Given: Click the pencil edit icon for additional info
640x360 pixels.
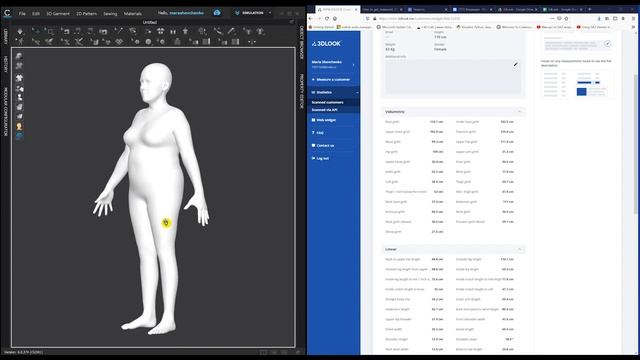Looking at the screenshot, I should pos(516,64).
